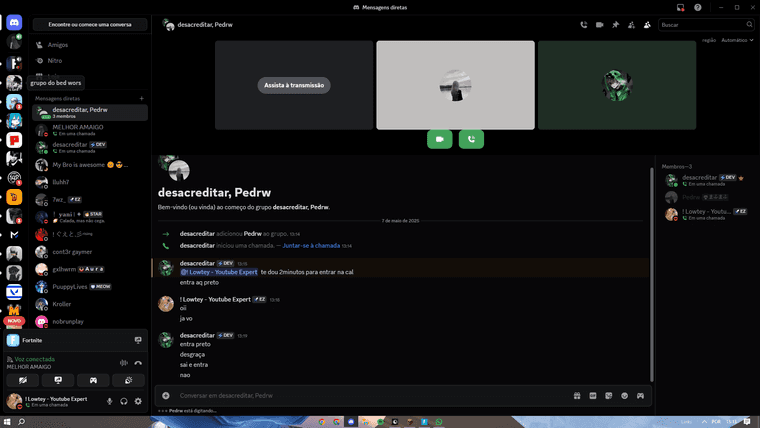
Task: Open Kroller direct message
Action: 90,304
